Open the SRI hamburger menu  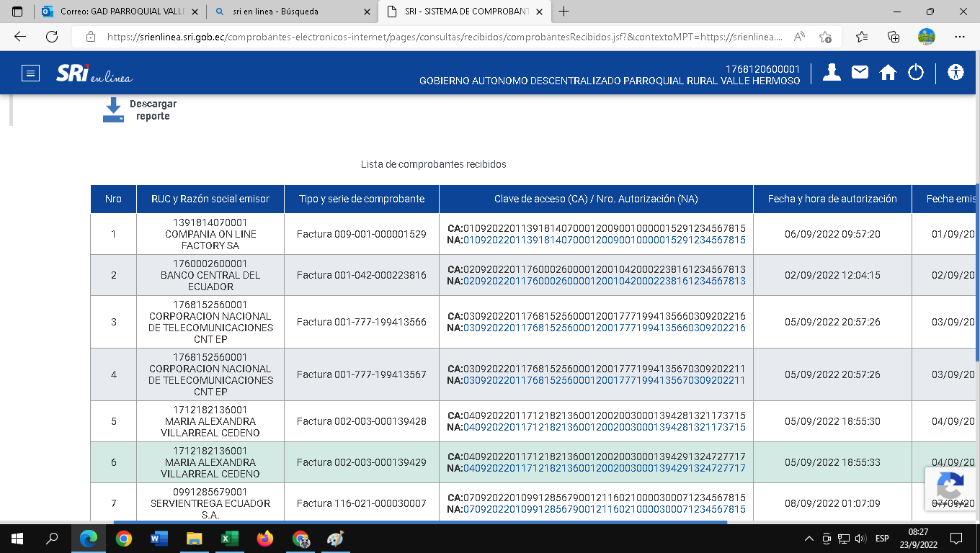coord(30,73)
